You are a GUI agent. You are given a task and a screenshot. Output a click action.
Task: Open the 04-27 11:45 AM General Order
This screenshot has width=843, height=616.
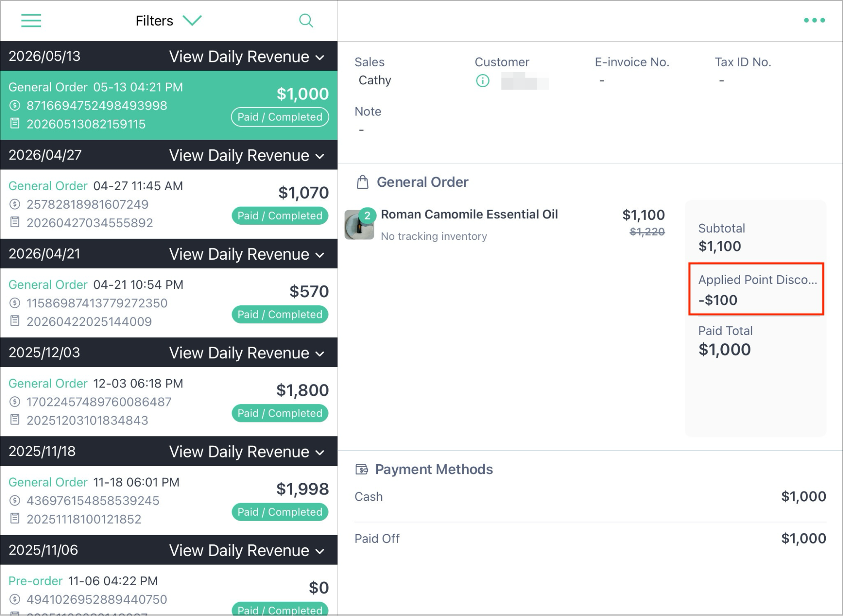(x=169, y=204)
